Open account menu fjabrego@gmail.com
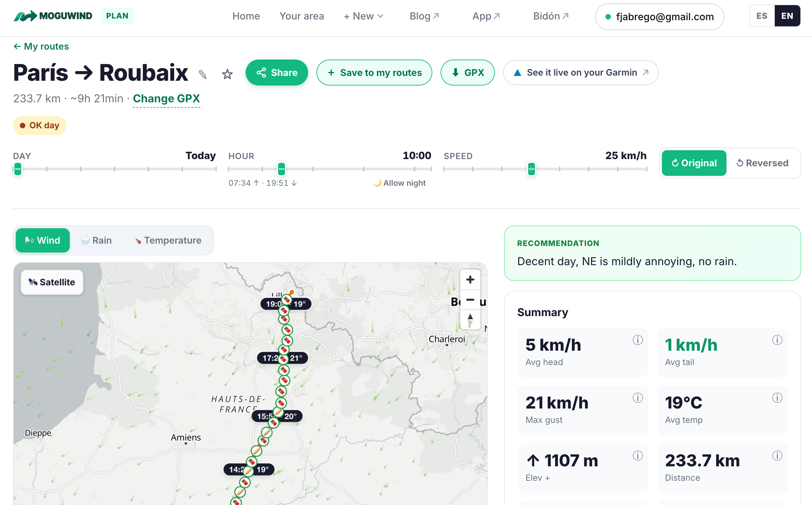Image resolution: width=812 pixels, height=505 pixels. coord(659,17)
